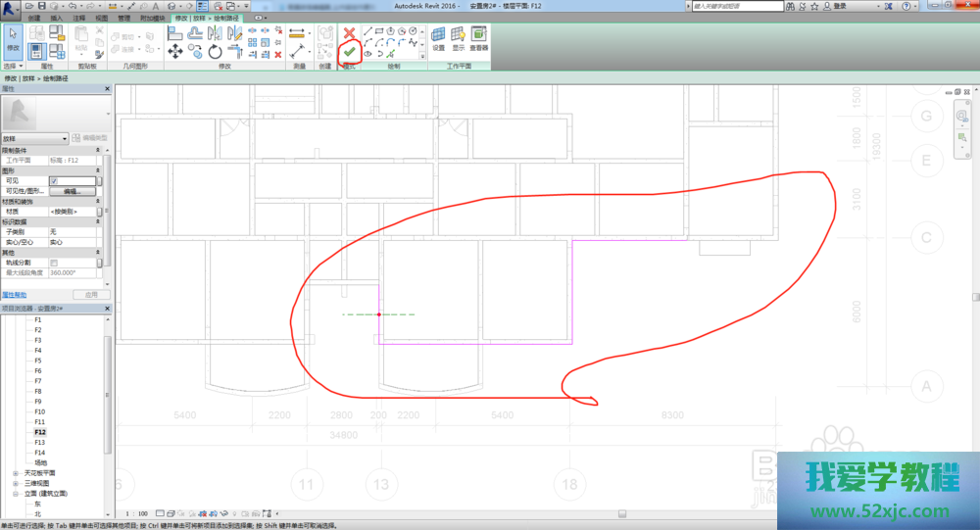Screen dimensions: 980x530
Task: Click the red X Cancel Edit Mode icon
Action: tap(349, 33)
